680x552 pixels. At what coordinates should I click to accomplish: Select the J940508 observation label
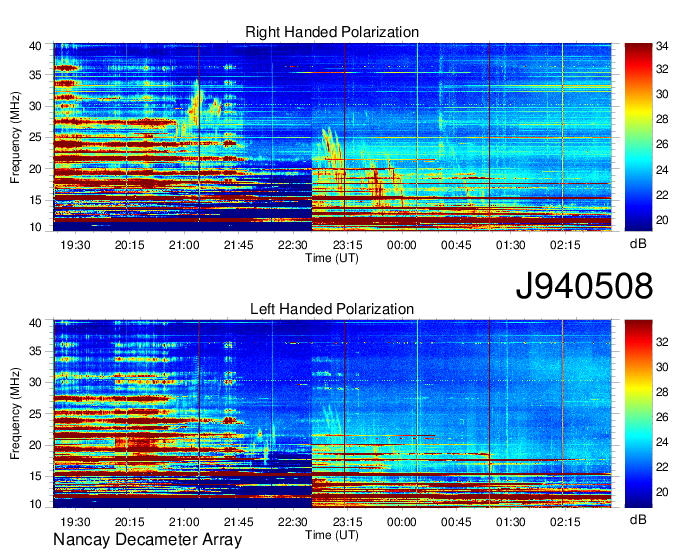(584, 286)
